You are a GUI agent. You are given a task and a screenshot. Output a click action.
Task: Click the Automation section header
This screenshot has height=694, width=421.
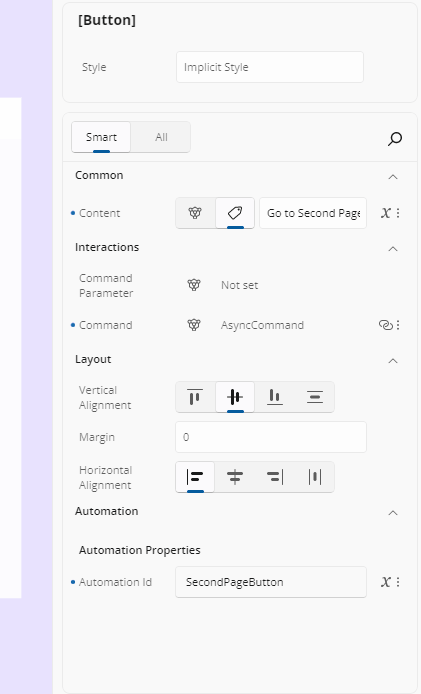106,511
